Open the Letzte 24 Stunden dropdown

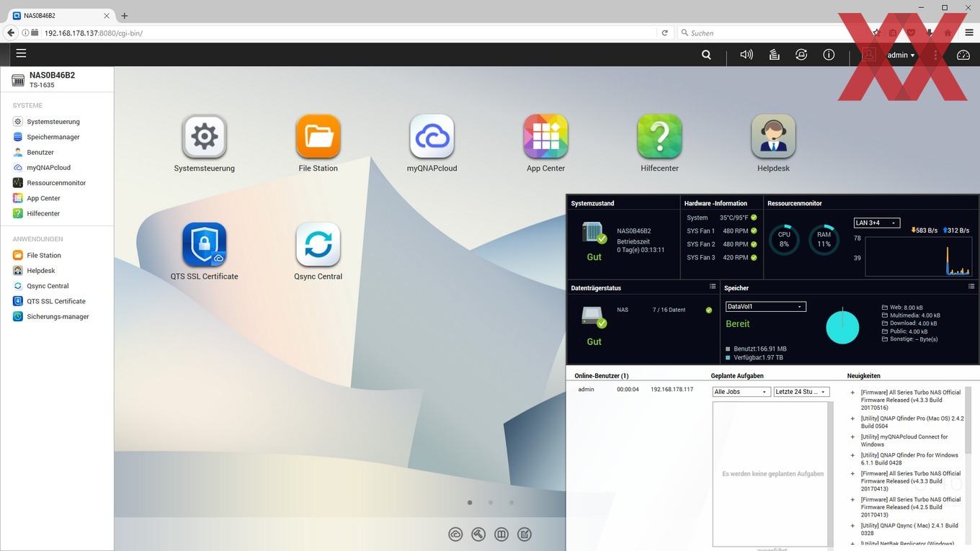(x=801, y=392)
